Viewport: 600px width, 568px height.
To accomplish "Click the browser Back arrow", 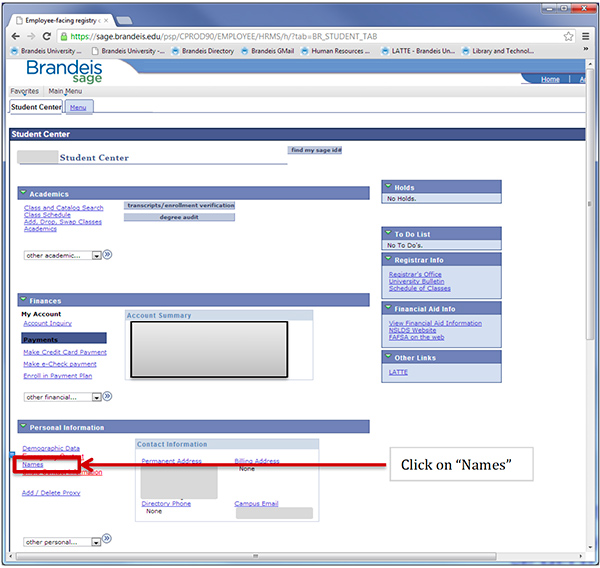I will click(x=15, y=36).
